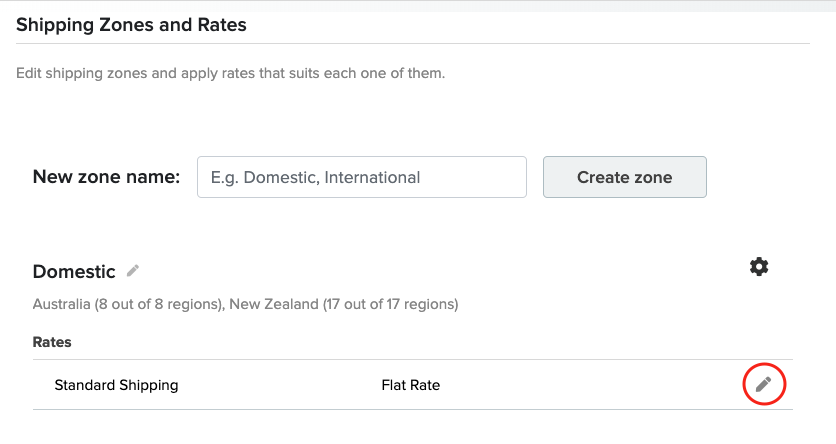Screen dimensions: 836x444
Task: Open Domestic zone gear settings
Action: click(759, 267)
